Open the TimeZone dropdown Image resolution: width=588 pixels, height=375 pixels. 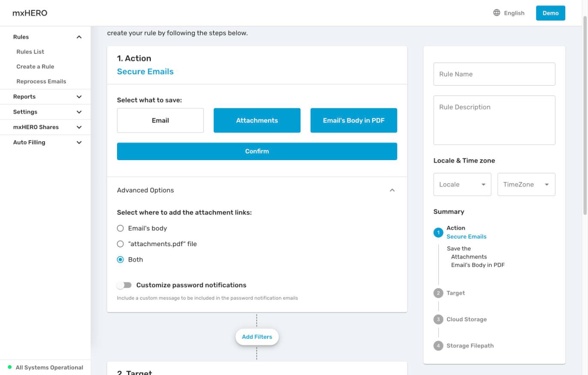click(x=526, y=185)
